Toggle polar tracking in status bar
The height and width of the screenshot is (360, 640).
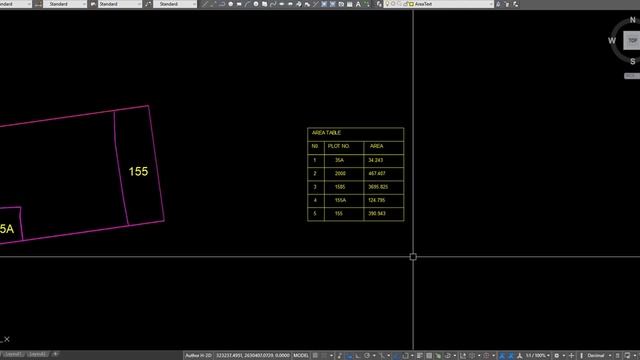[367, 356]
